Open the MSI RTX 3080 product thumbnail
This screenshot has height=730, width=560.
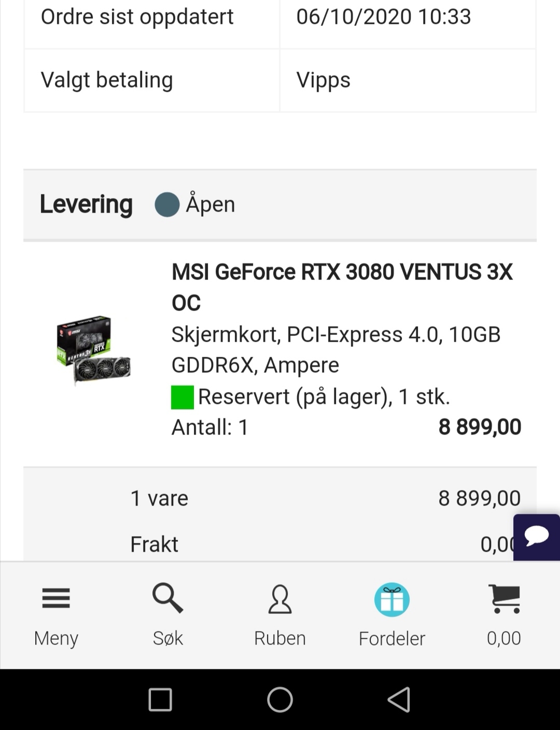(93, 349)
